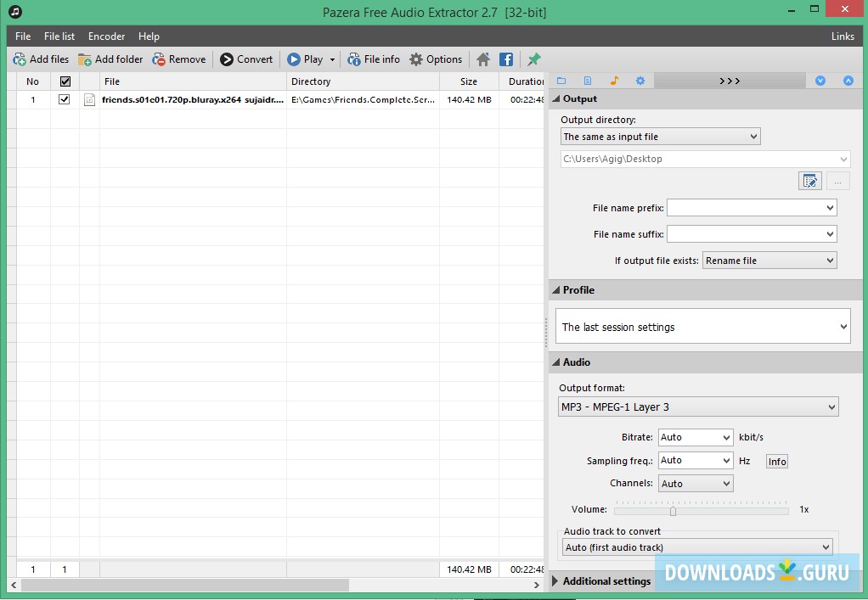Open the File menu
The height and width of the screenshot is (600, 868).
(x=23, y=36)
